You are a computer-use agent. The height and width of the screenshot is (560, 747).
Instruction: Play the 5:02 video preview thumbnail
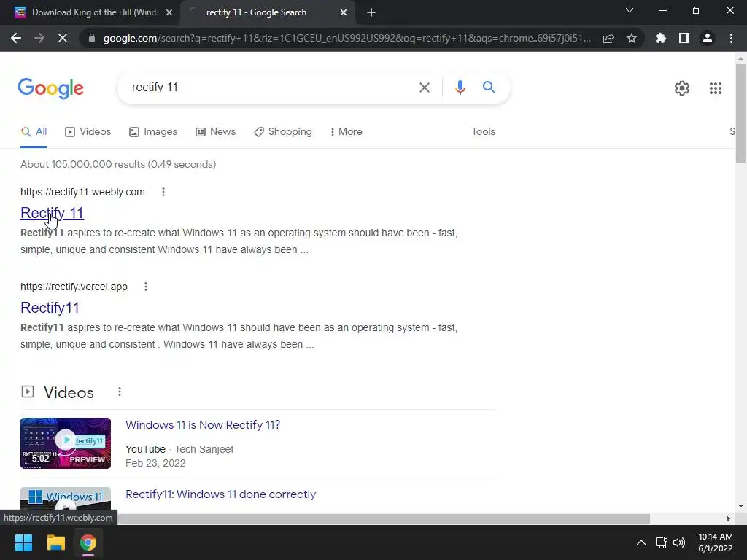tap(66, 443)
